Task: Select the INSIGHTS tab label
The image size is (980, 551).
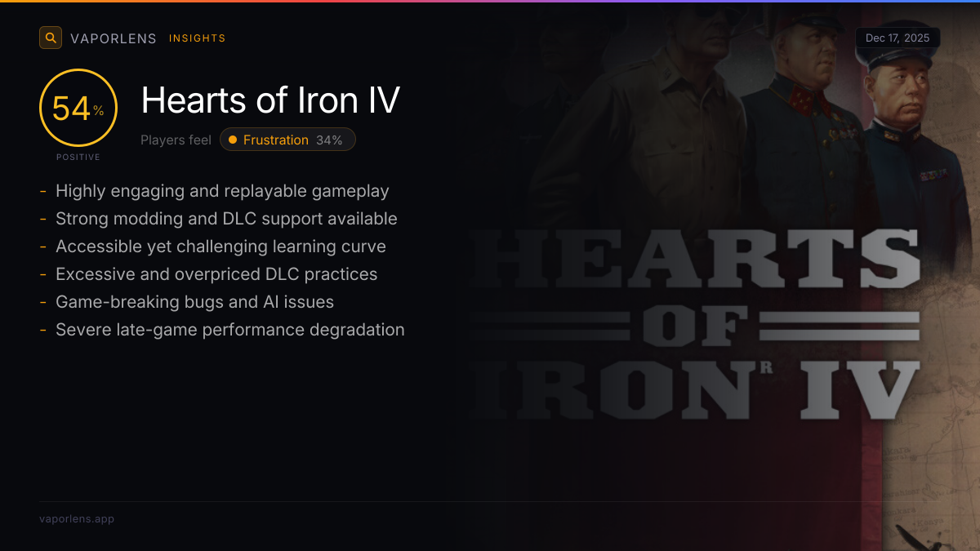Action: click(197, 38)
